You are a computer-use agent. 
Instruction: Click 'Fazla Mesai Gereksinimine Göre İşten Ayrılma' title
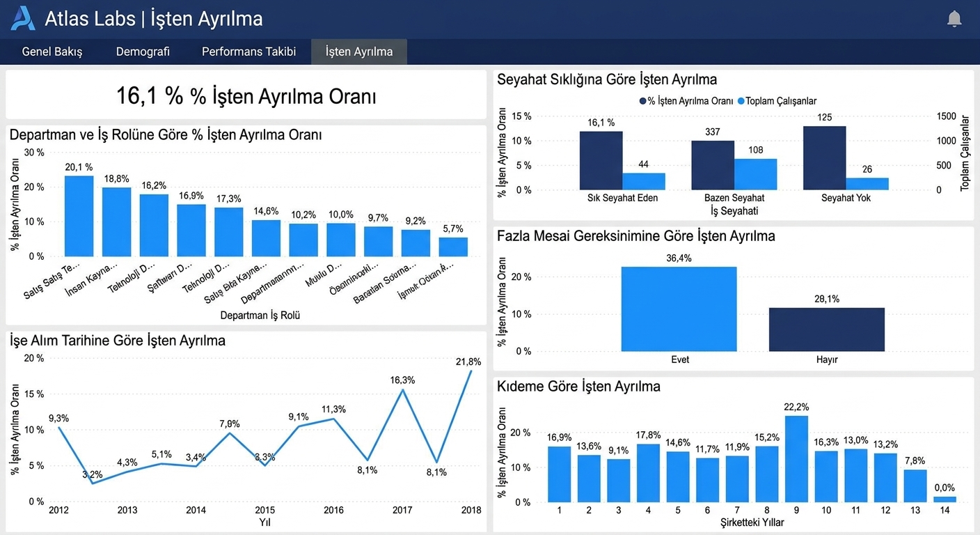636,236
